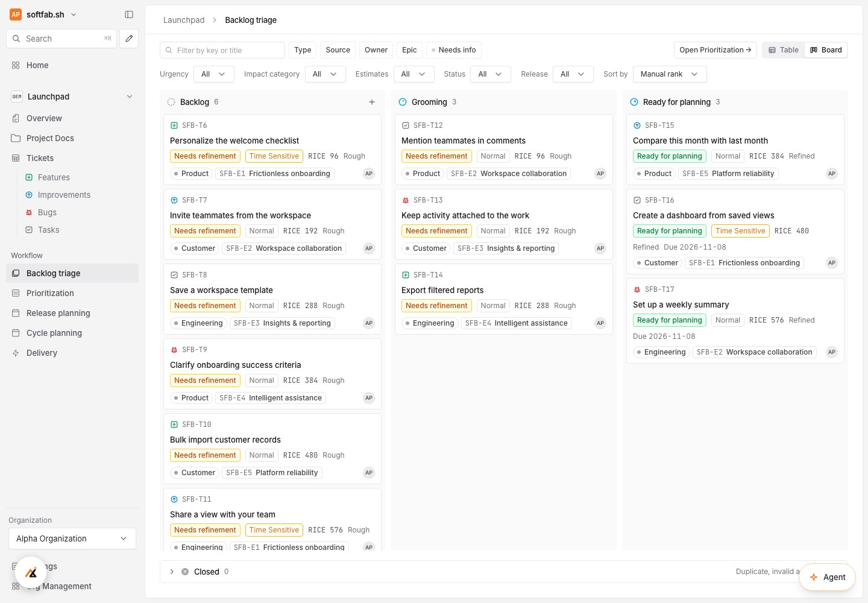Click the Home grid icon
The image size is (868, 603).
pos(16,65)
